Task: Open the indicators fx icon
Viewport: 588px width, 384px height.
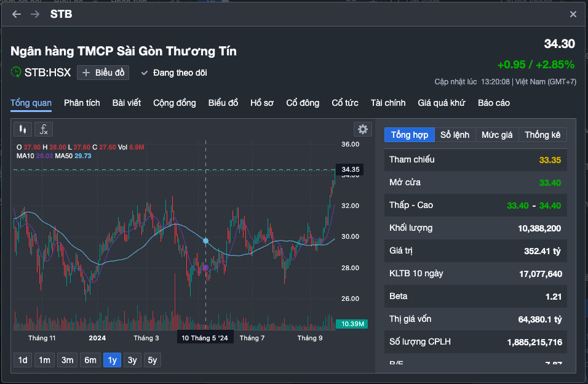Action: [x=44, y=129]
